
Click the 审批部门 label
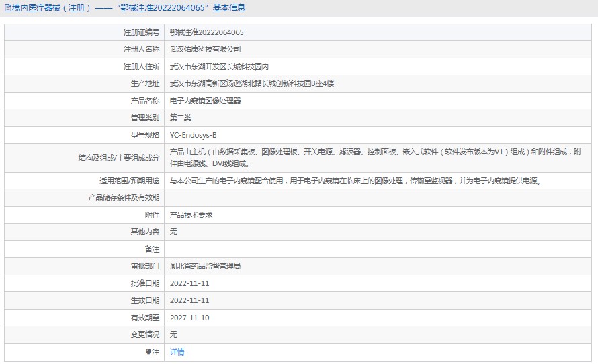click(145, 266)
